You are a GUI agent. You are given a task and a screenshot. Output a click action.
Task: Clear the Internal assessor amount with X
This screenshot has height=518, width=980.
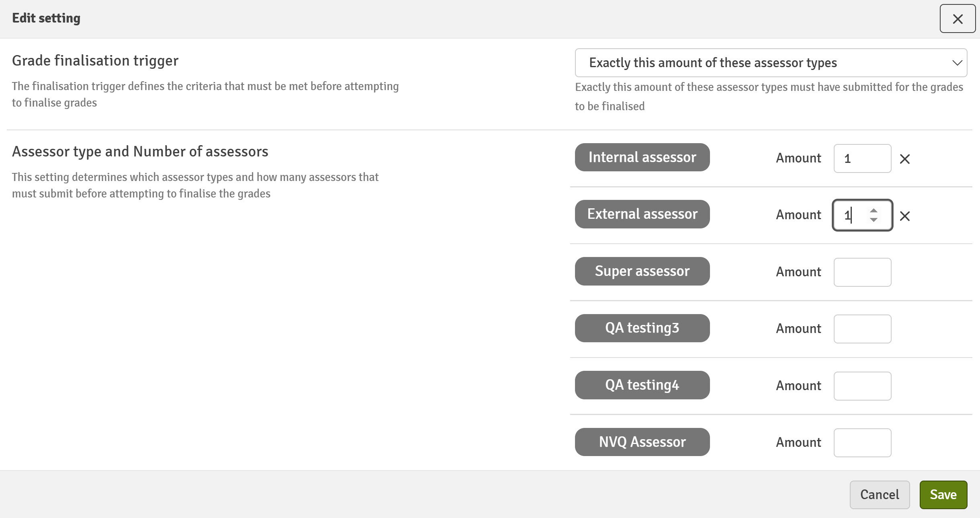pos(904,159)
